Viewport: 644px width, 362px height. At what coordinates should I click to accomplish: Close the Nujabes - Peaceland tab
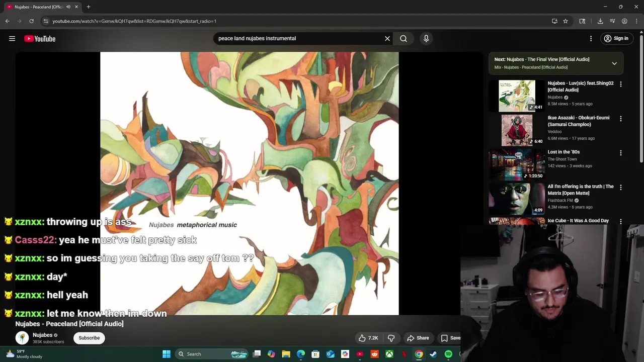coord(76,7)
